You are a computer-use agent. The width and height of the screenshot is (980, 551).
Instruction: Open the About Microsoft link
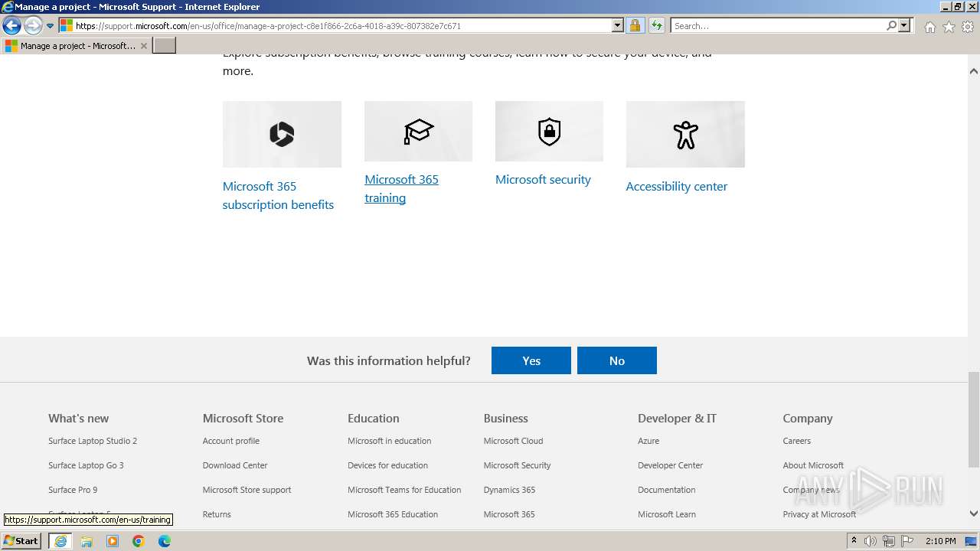pyautogui.click(x=813, y=465)
